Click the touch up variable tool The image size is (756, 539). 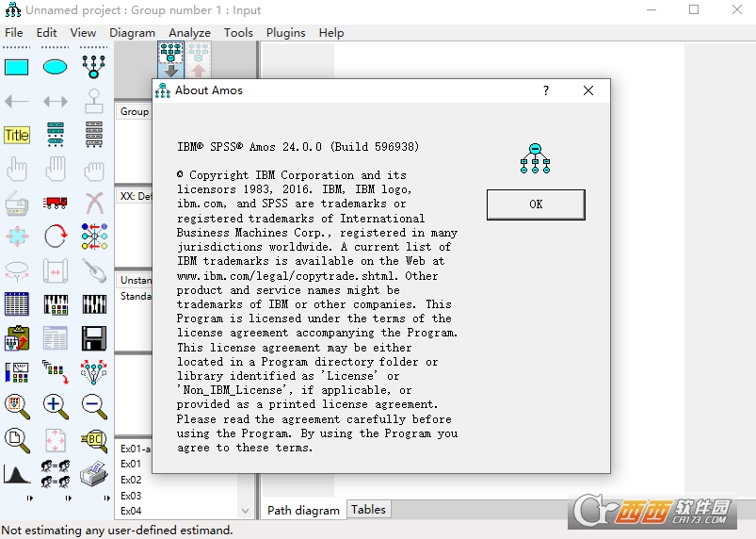pyautogui.click(x=94, y=270)
